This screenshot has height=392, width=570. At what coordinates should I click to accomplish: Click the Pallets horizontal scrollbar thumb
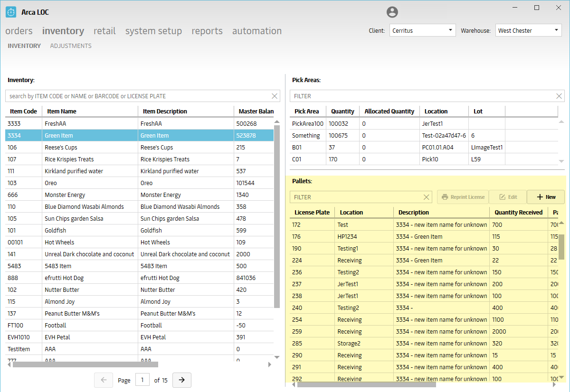coord(366,384)
